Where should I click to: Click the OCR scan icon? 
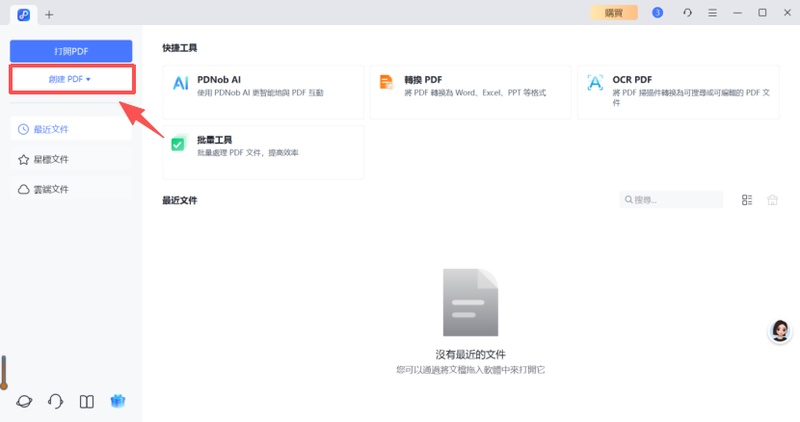pos(595,82)
